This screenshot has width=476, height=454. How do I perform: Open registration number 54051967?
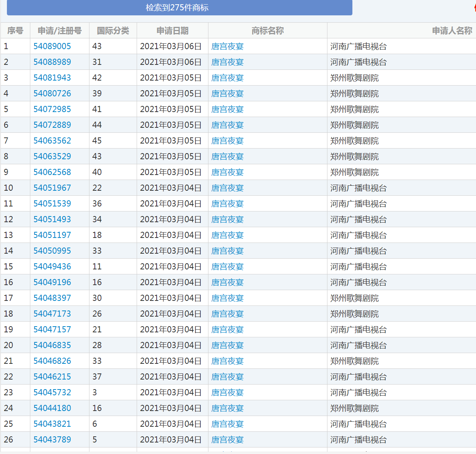click(x=52, y=188)
